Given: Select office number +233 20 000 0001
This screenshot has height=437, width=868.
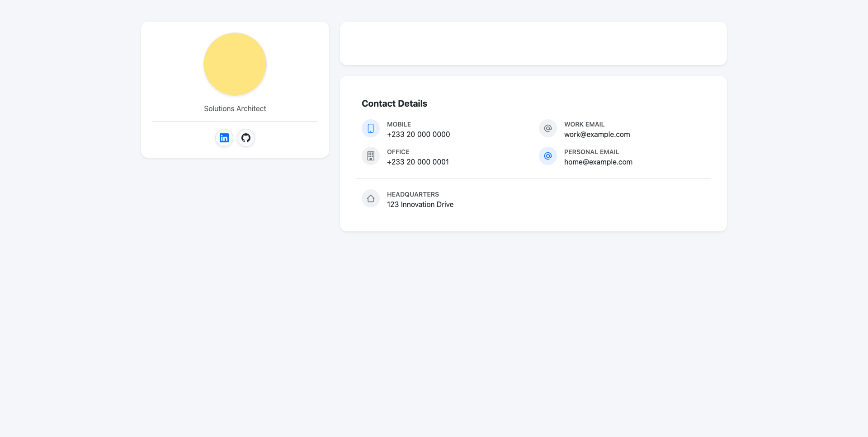Looking at the screenshot, I should [418, 162].
